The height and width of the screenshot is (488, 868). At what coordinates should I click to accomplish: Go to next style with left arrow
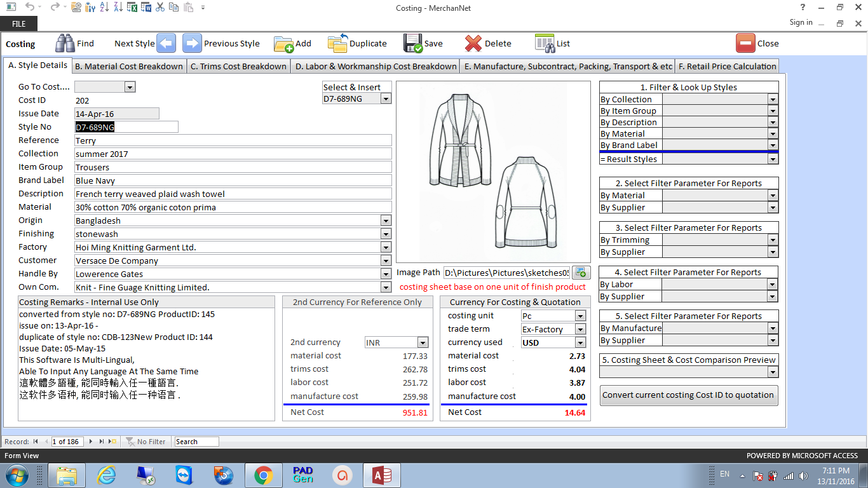[166, 43]
